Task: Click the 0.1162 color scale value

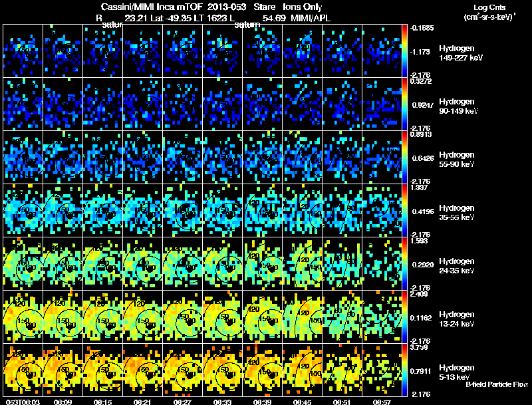Action: click(423, 318)
